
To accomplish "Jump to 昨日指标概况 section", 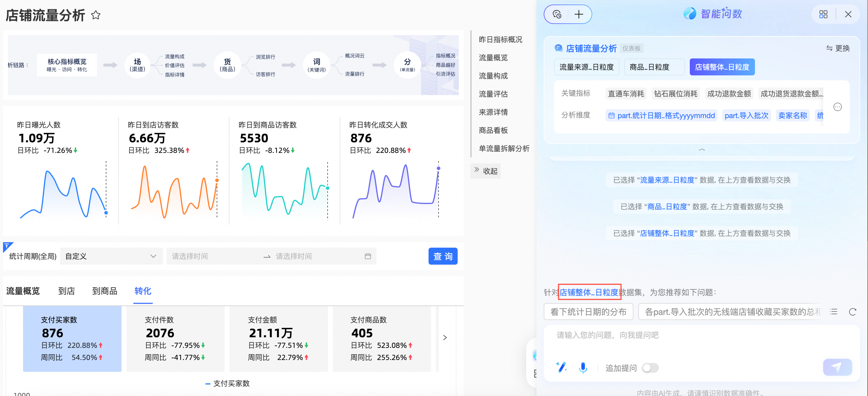I will tap(500, 39).
